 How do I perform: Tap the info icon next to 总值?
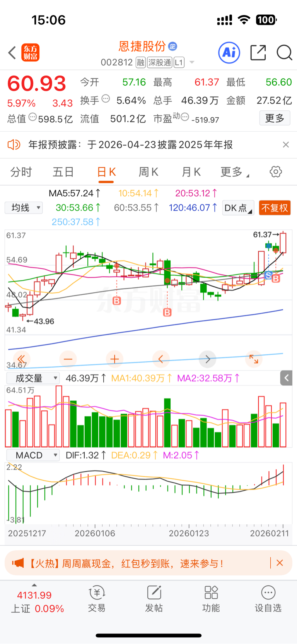point(32,117)
